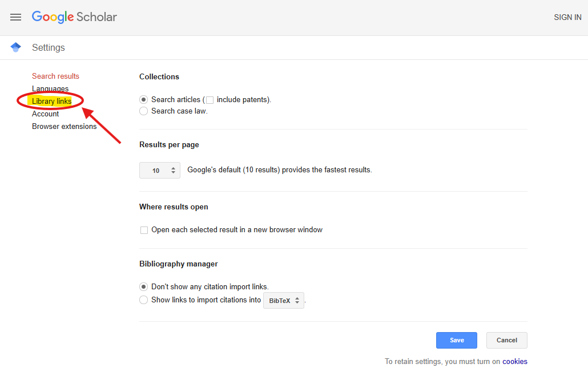The image size is (588, 372).
Task: Open the Browser extensions settings section
Action: tap(64, 126)
